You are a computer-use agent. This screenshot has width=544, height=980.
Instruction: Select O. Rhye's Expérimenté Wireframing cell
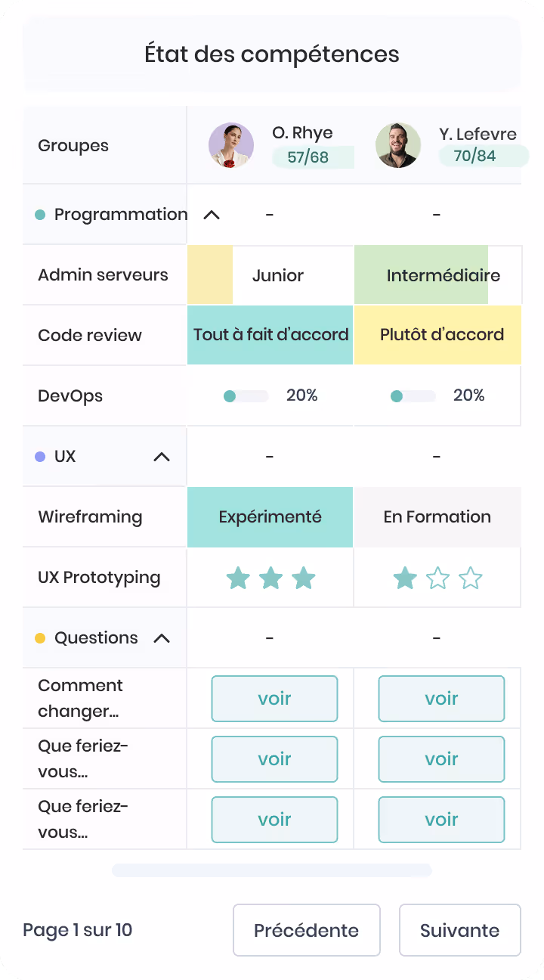270,517
